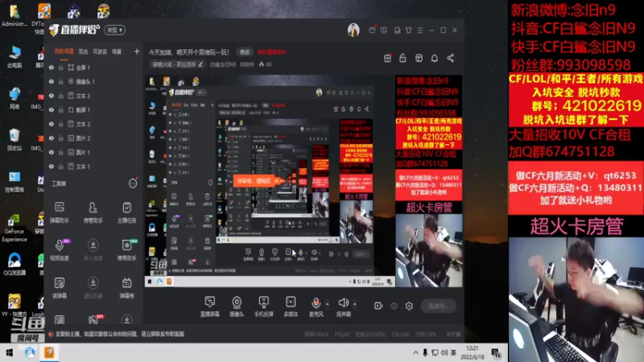Click the unlock padlock icon in header
Viewport: 644px width, 362px height.
pyautogui.click(x=402, y=58)
